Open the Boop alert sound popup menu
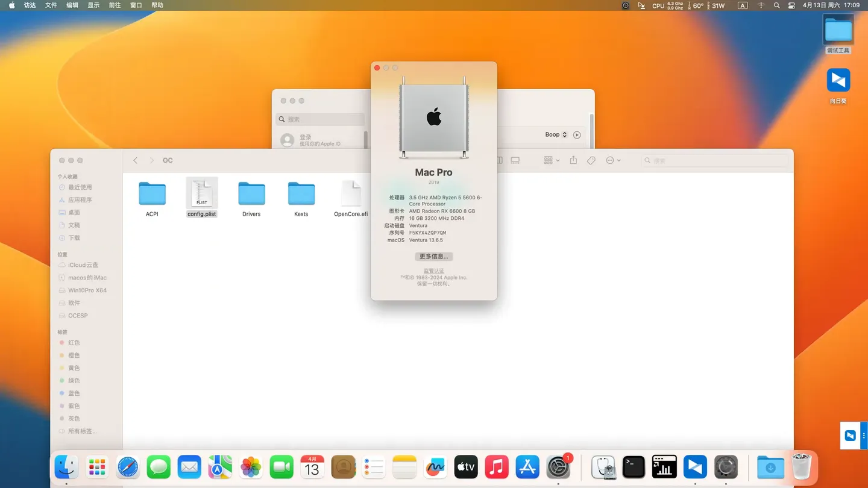Screen dimensions: 868x488 pos(556,135)
